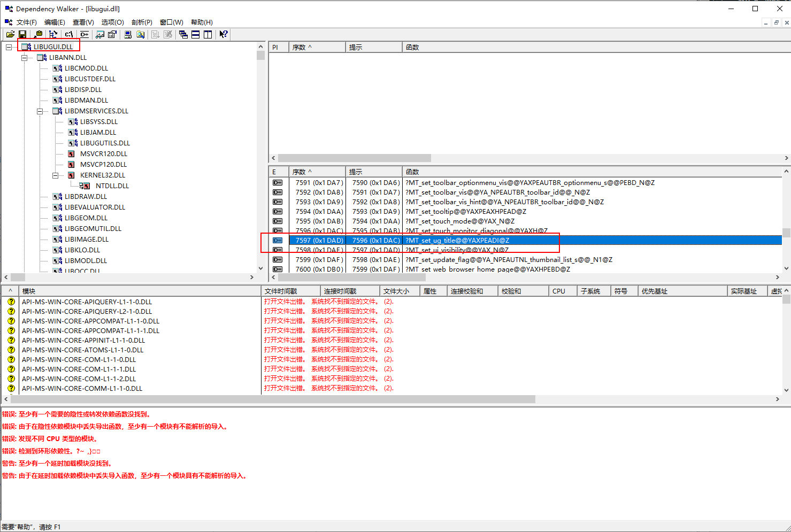The image size is (791, 532).
Task: Click the Start Profiling toolbar icon
Action: point(155,34)
